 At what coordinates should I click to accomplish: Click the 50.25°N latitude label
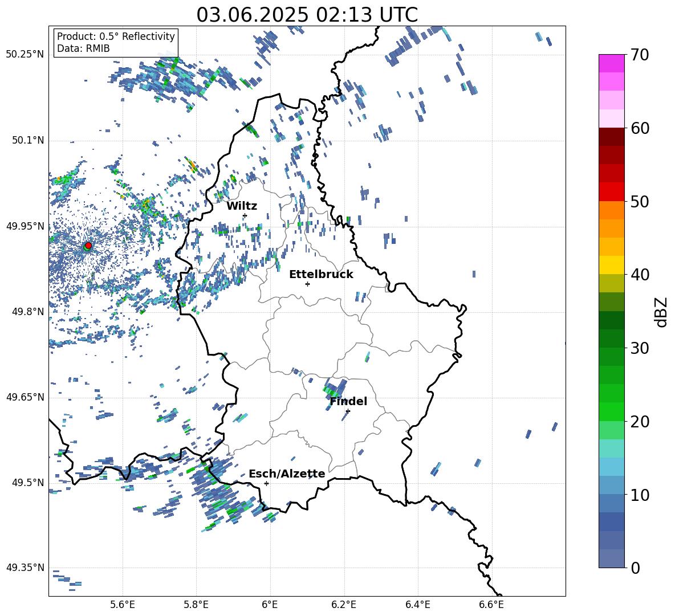(25, 55)
